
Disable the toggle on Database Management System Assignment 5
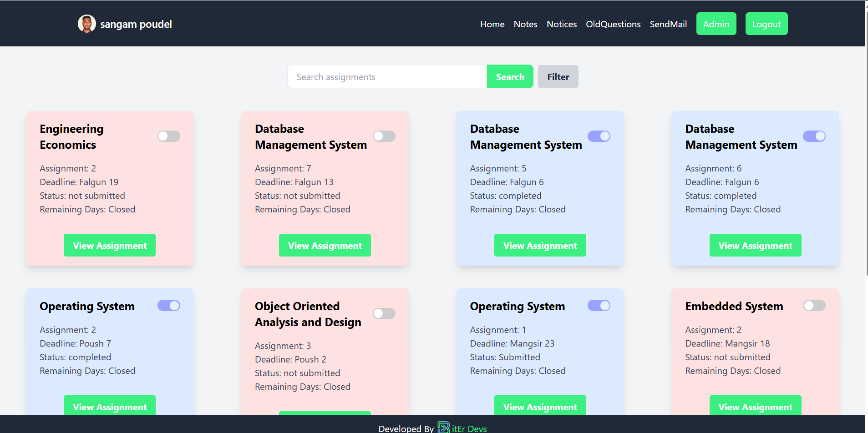599,136
